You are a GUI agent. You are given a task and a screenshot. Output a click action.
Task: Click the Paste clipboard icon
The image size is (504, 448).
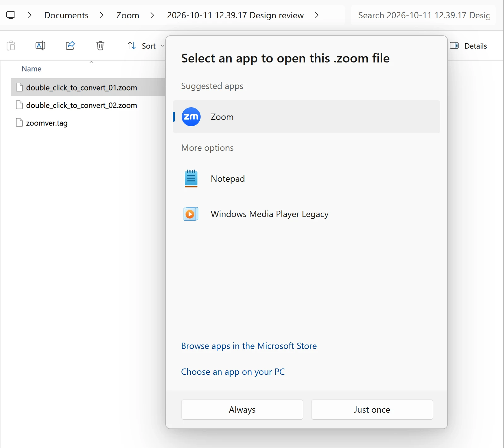click(11, 46)
